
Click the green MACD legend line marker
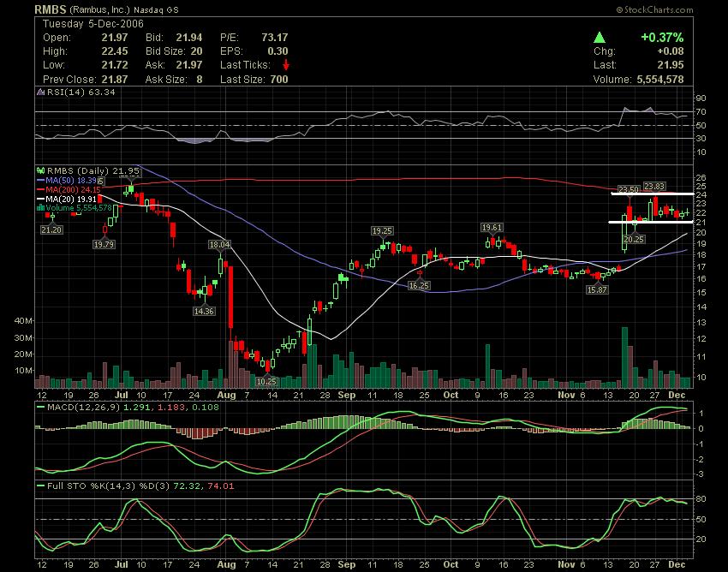40,408
